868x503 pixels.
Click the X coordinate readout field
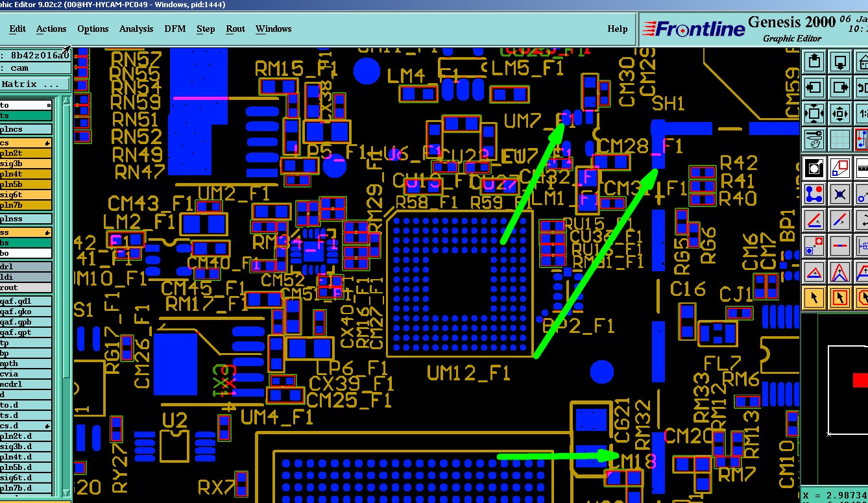834,495
